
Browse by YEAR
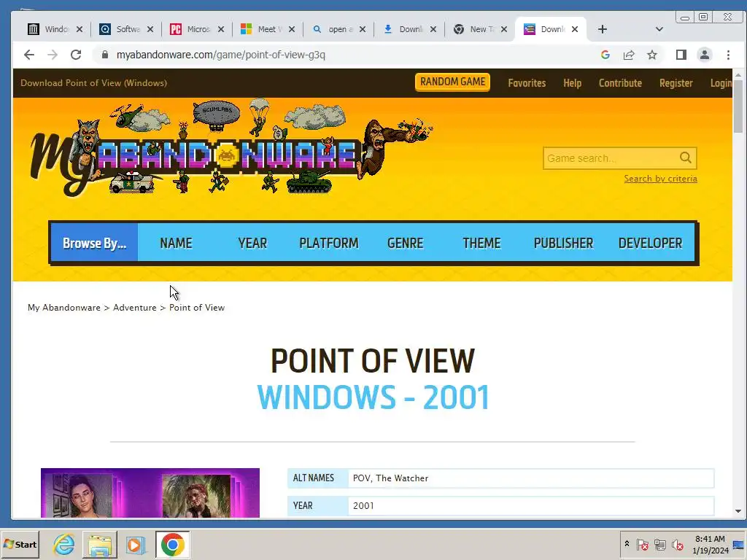(x=252, y=243)
